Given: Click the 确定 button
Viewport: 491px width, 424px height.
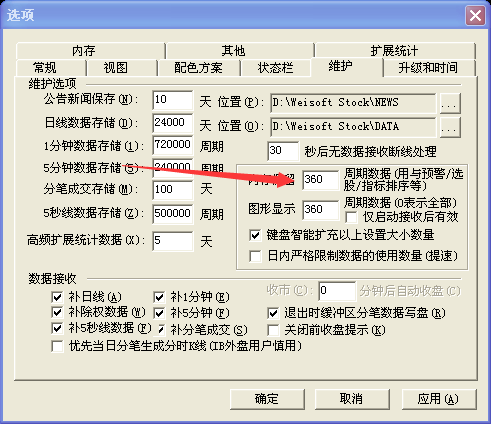Looking at the screenshot, I should [267, 399].
